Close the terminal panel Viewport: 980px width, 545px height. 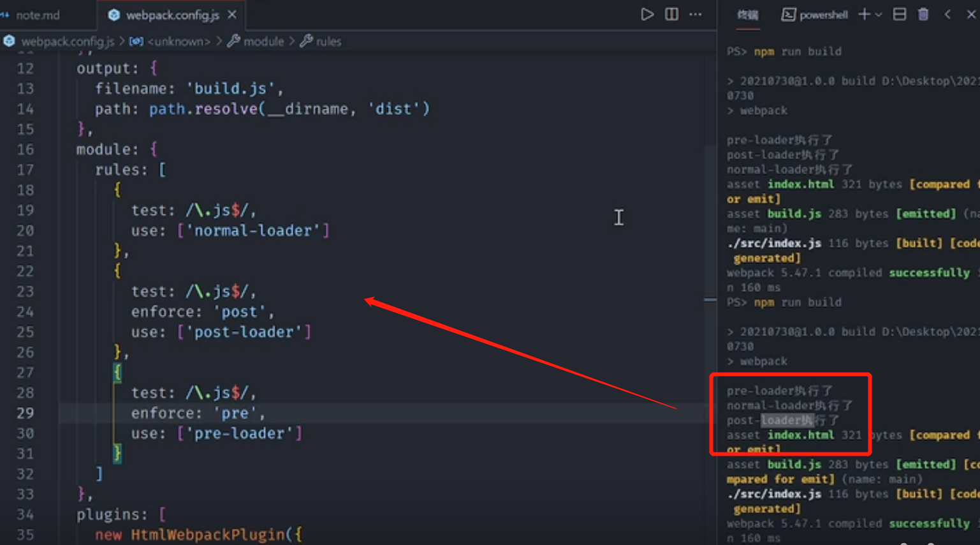click(x=971, y=15)
